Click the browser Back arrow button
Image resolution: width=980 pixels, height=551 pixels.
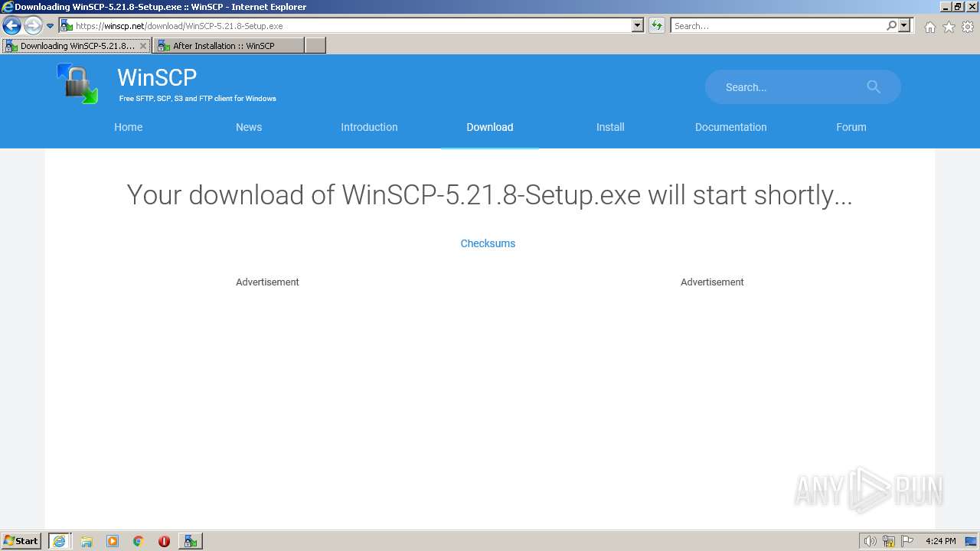[x=11, y=25]
